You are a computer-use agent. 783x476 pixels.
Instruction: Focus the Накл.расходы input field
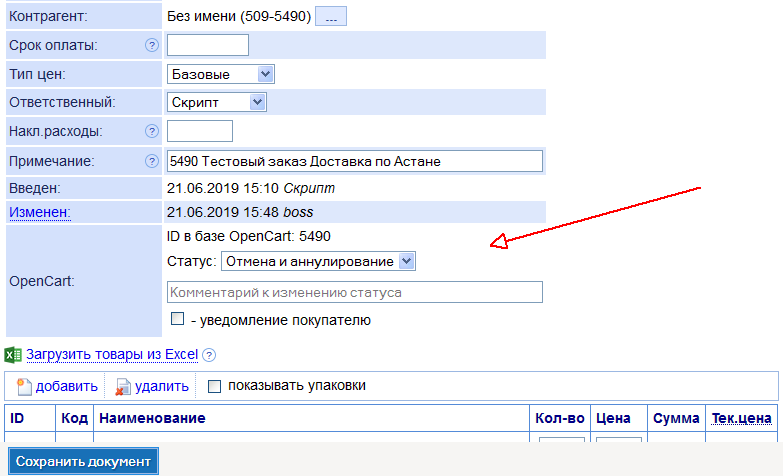(200, 131)
